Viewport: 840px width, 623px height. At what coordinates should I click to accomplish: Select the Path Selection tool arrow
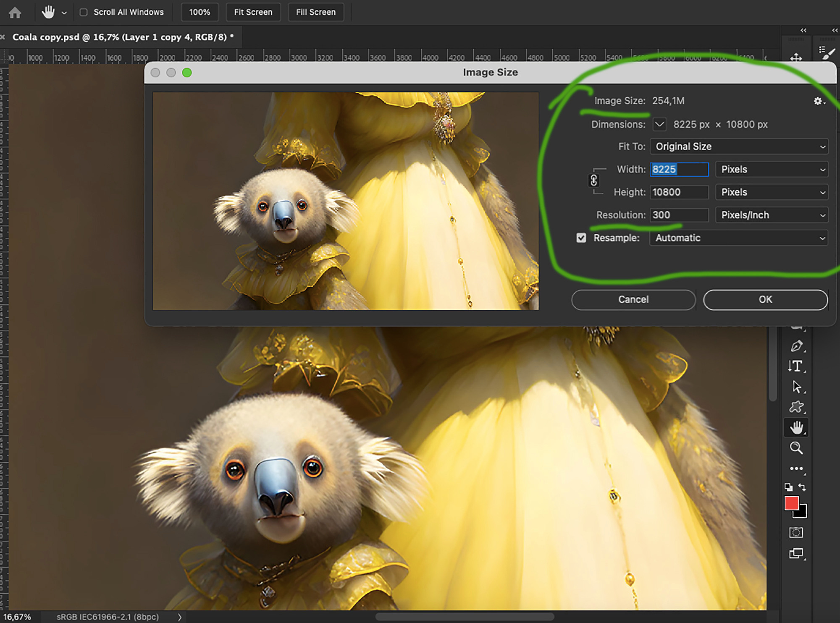(797, 386)
